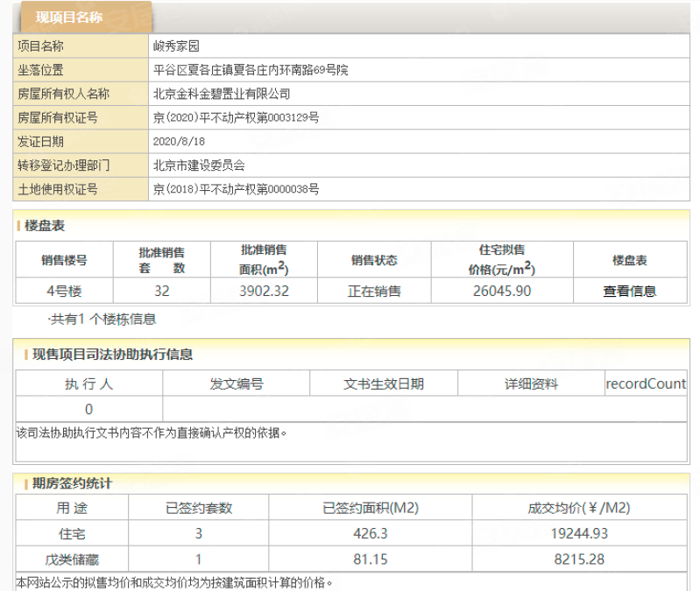Image resolution: width=700 pixels, height=591 pixels.
Task: Open the 查看信息 link for 4号楼
Action: point(629,291)
